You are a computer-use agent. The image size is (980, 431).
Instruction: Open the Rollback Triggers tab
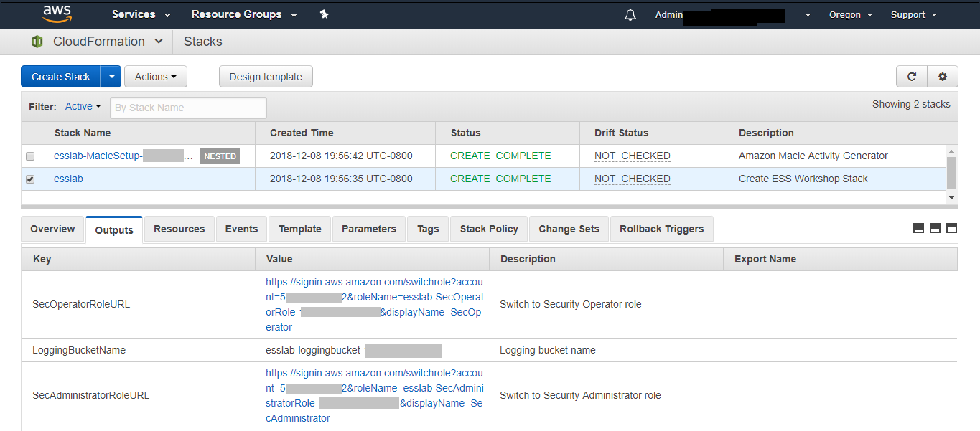(x=662, y=229)
